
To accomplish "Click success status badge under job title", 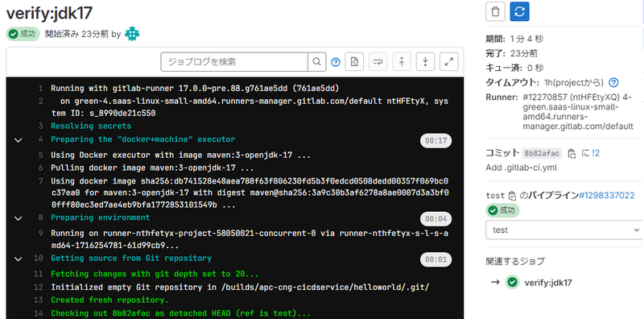I will tap(23, 34).
